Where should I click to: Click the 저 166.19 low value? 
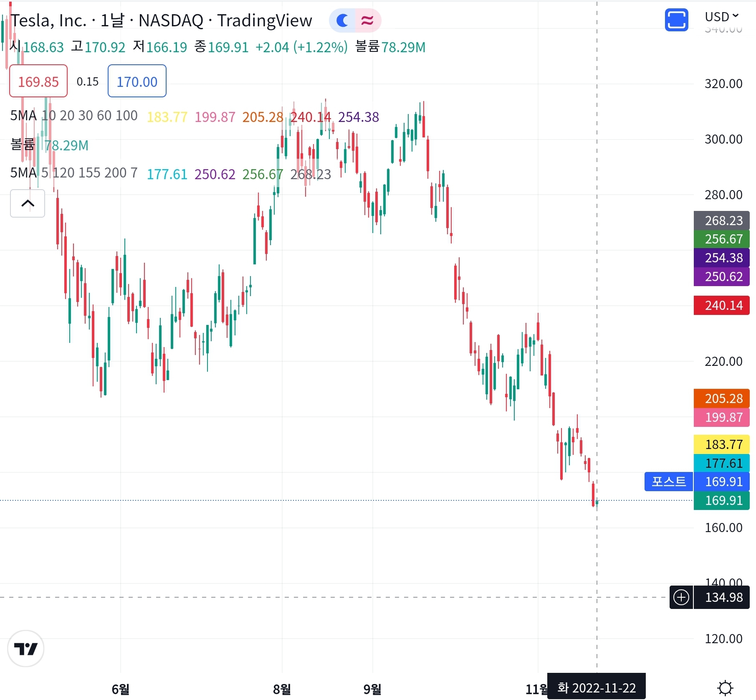click(160, 47)
